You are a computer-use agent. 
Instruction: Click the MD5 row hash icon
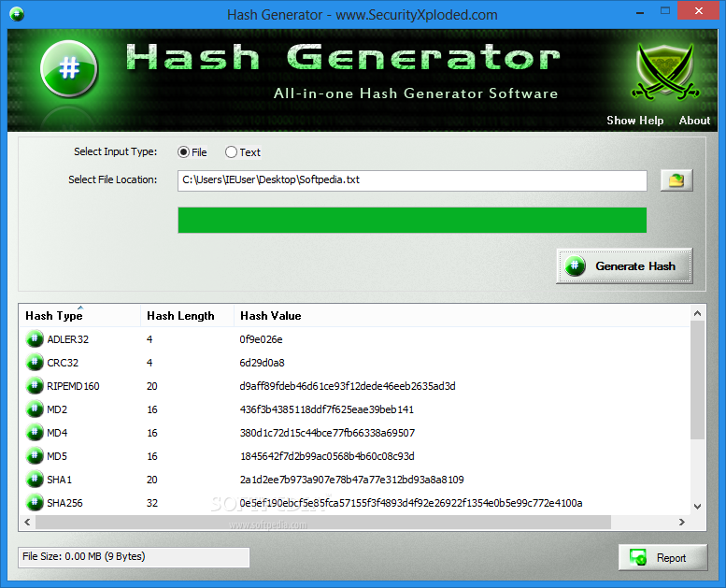pyautogui.click(x=35, y=455)
